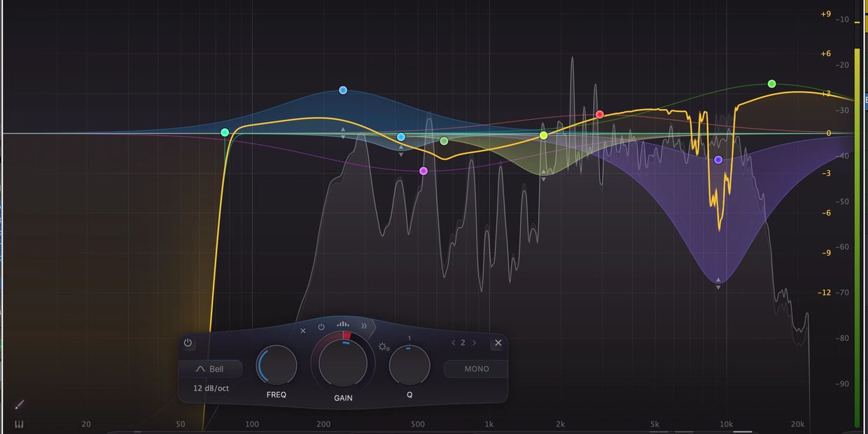
Task: Click the band number 2 indicator
Action: click(x=463, y=343)
